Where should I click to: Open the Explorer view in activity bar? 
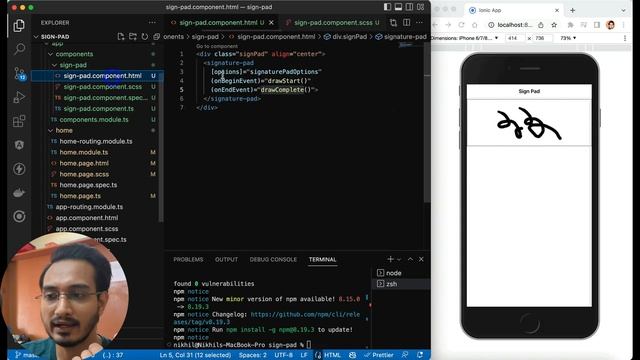[19, 26]
